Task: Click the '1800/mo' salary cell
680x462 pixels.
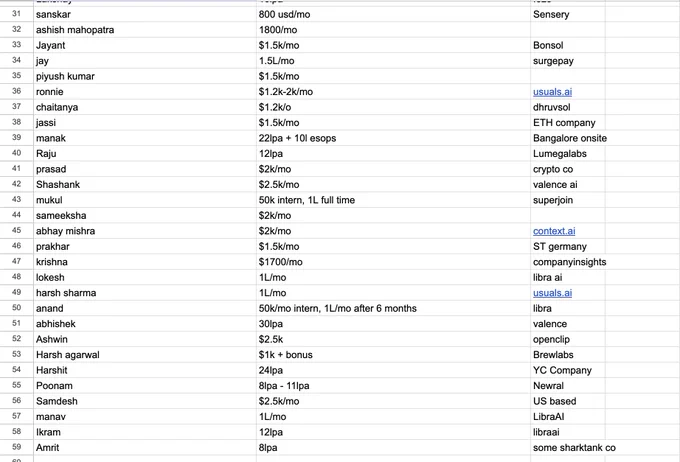Action: pos(393,30)
